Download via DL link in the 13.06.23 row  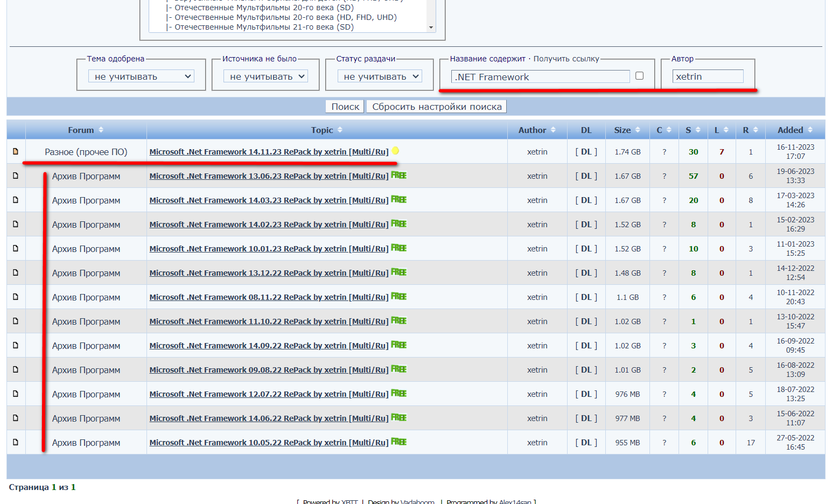coord(586,176)
